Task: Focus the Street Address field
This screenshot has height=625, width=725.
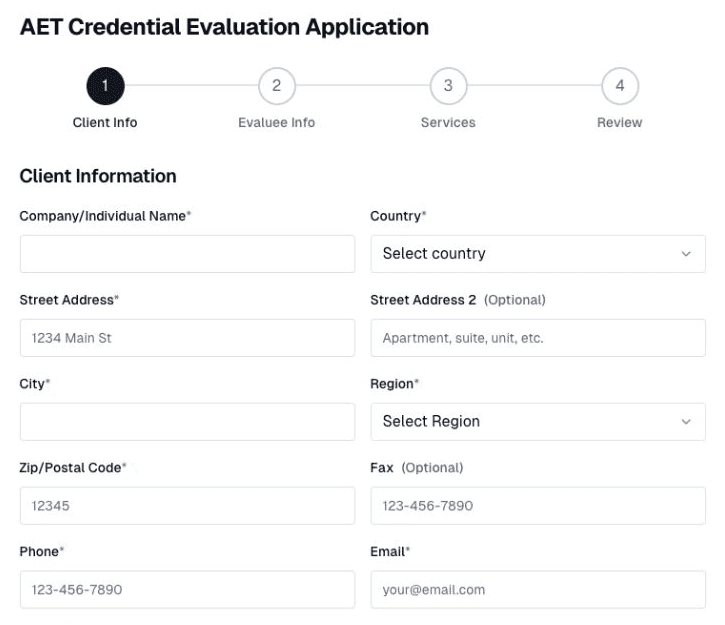Action: click(x=187, y=338)
